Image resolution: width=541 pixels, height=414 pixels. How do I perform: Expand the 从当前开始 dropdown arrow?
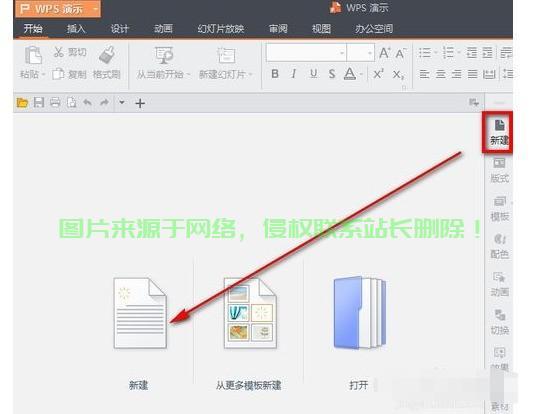point(188,75)
